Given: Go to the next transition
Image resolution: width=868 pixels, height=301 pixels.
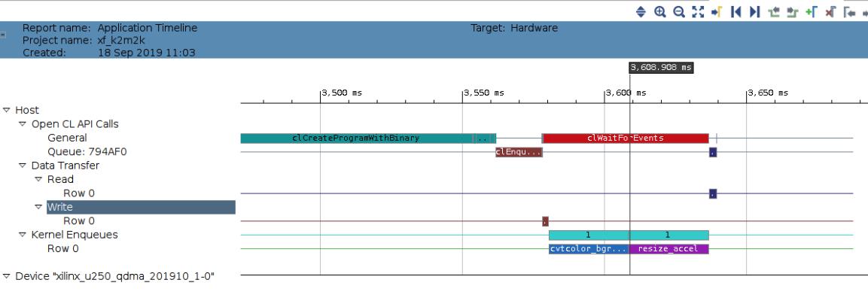Looking at the screenshot, I should (x=793, y=11).
